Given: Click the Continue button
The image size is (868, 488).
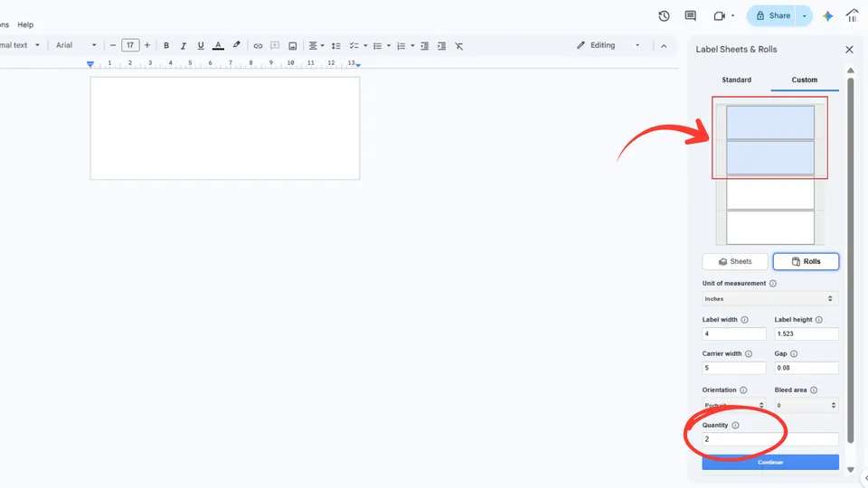Looking at the screenshot, I should coord(770,462).
